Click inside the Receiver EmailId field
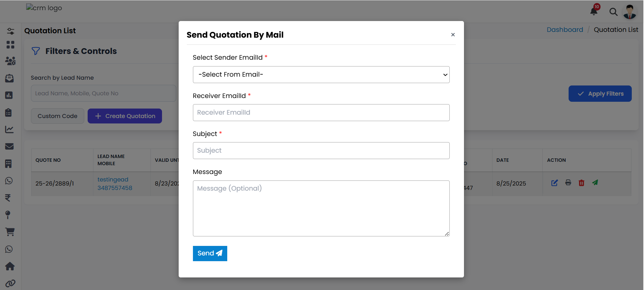 click(x=321, y=113)
